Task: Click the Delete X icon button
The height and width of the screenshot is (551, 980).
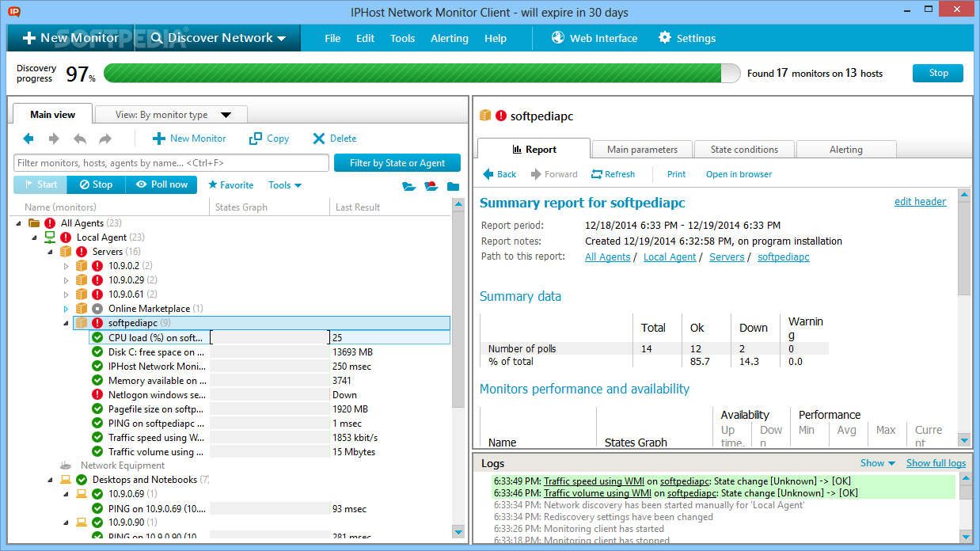Action: click(334, 139)
